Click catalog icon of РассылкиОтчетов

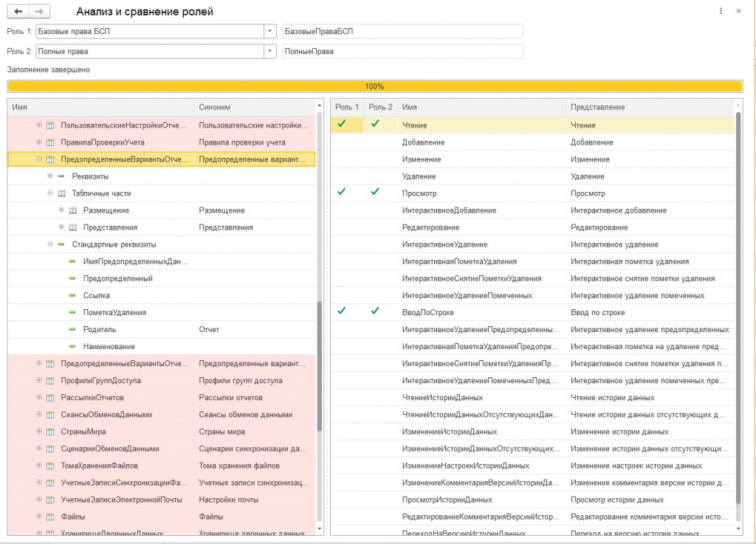[x=50, y=398]
